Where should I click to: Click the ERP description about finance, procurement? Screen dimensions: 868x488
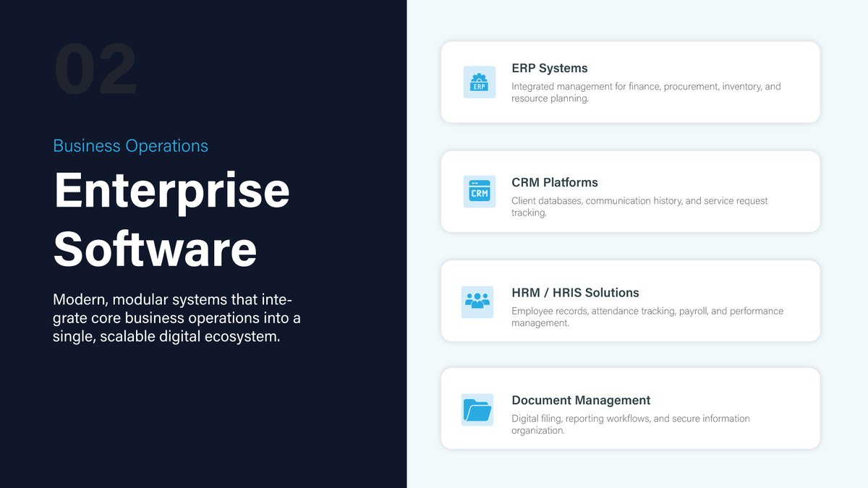[x=646, y=93]
